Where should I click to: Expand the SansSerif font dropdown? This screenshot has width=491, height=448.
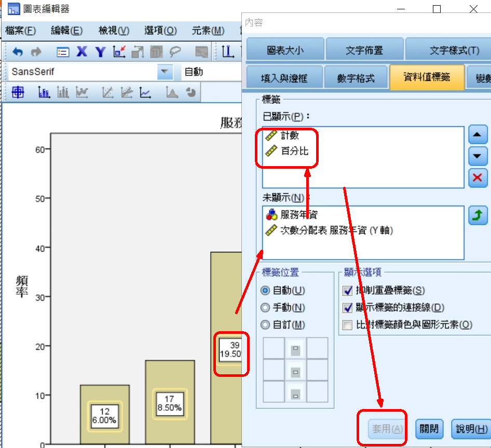(x=165, y=72)
